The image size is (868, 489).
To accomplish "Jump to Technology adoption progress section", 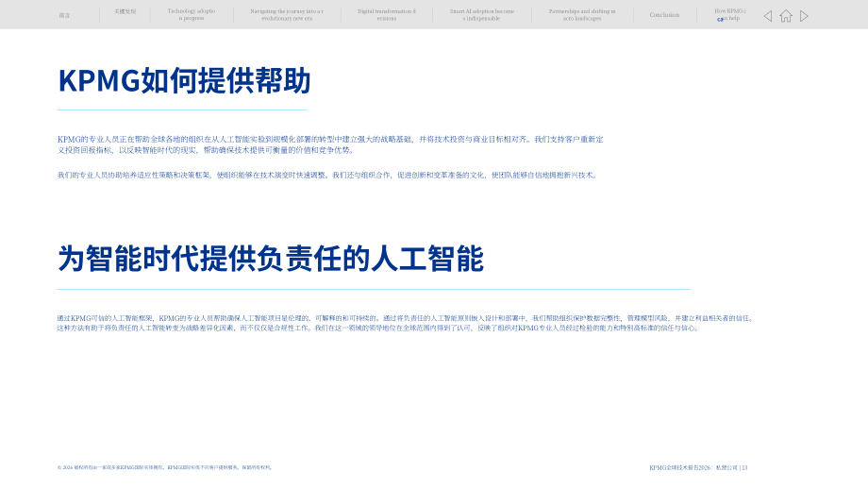I will pos(192,14).
